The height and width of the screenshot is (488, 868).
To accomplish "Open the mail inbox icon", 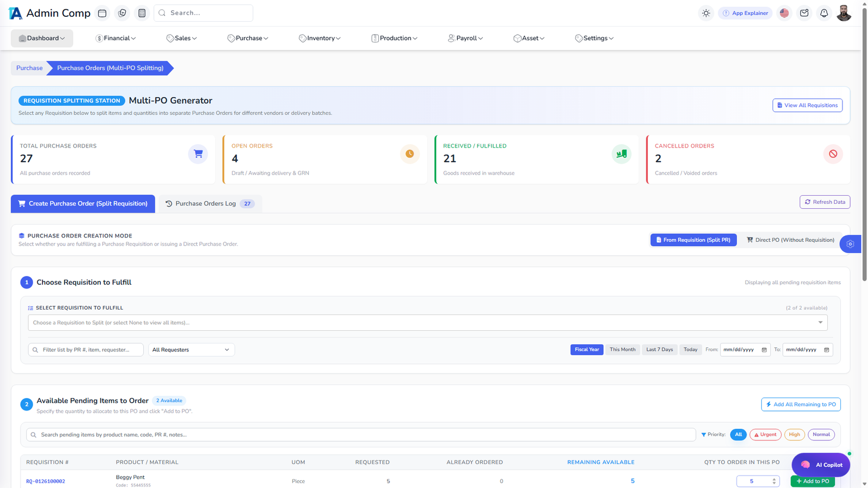I will 805,13.
